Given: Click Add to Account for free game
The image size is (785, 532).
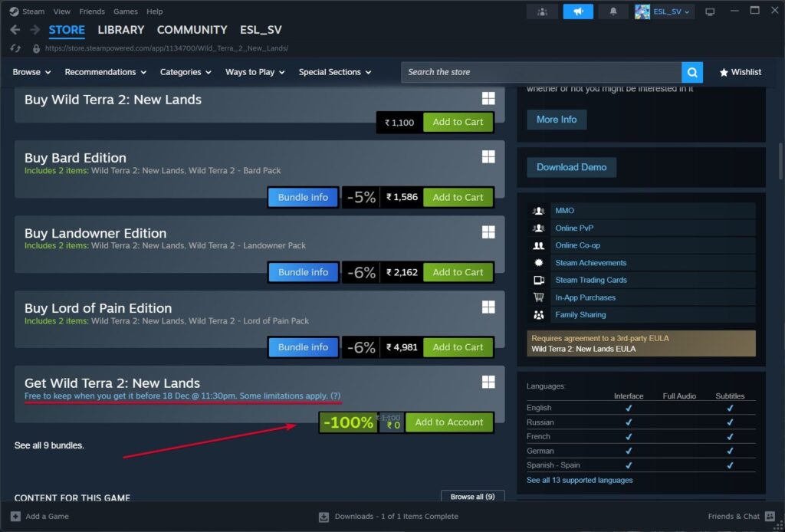Looking at the screenshot, I should tap(449, 422).
